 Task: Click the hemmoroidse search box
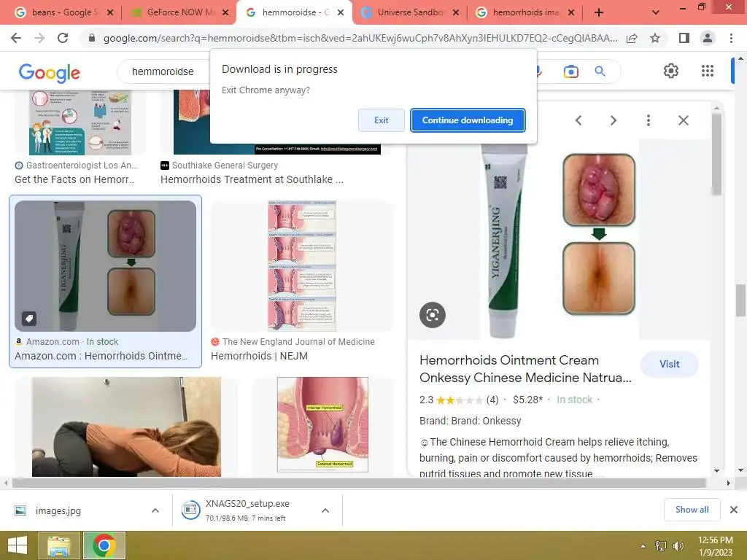tap(163, 71)
